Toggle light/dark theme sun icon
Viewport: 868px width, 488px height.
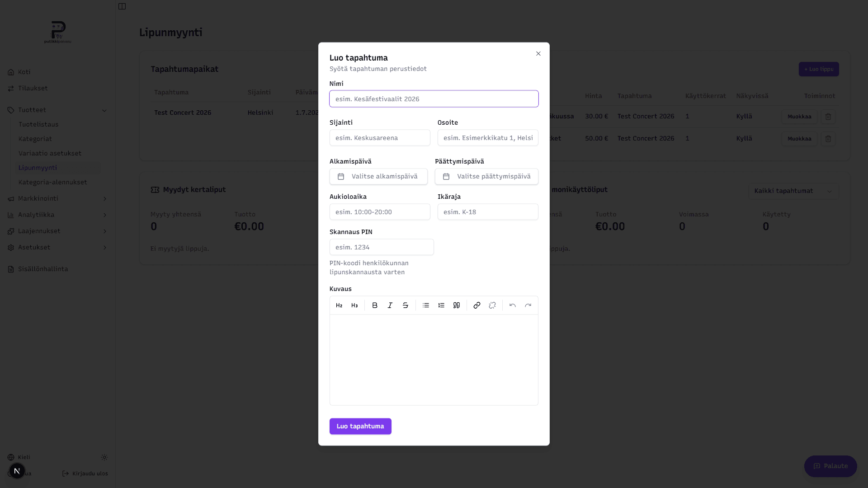click(104, 457)
